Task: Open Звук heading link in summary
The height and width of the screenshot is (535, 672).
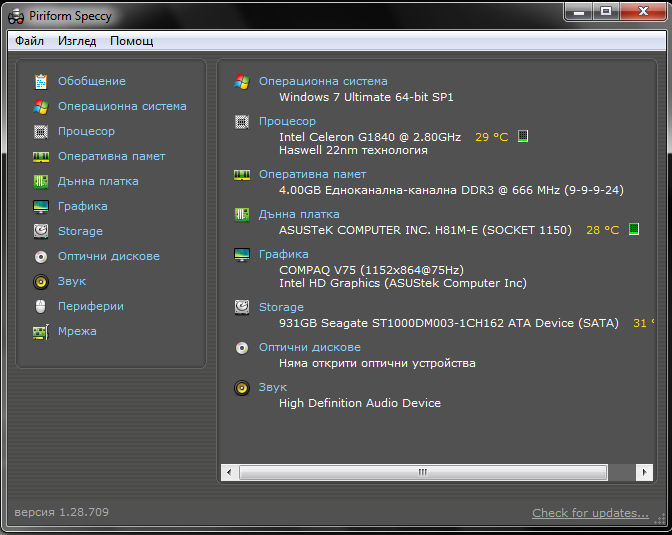Action: pos(273,387)
